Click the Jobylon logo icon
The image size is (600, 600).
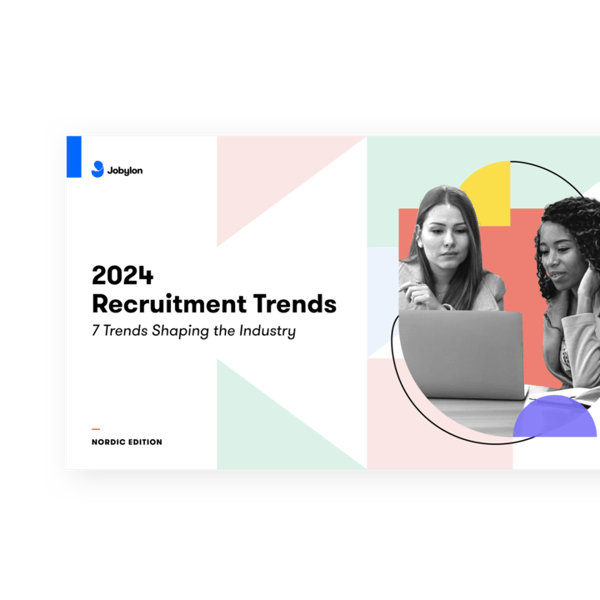97,170
